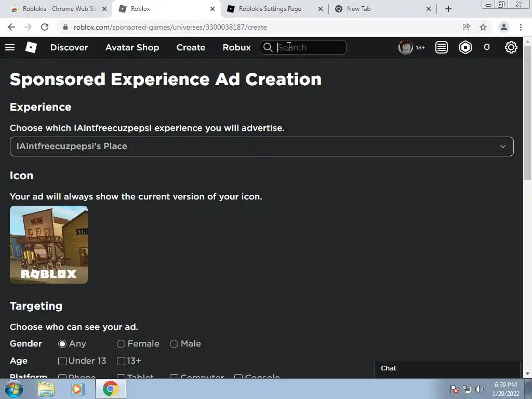
Task: Switch to Roblokis Chrome Web Store tab
Action: pos(55,9)
